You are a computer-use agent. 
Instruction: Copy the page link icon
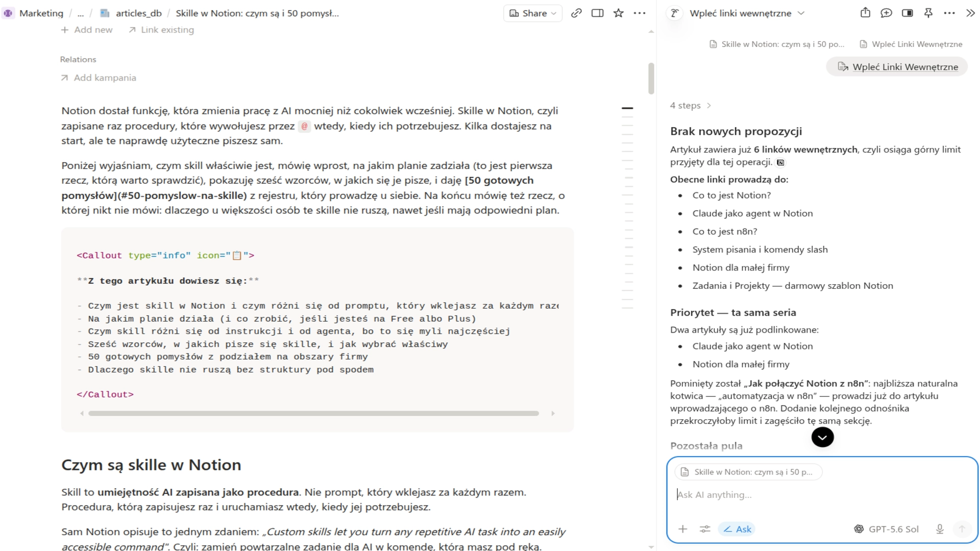tap(576, 13)
